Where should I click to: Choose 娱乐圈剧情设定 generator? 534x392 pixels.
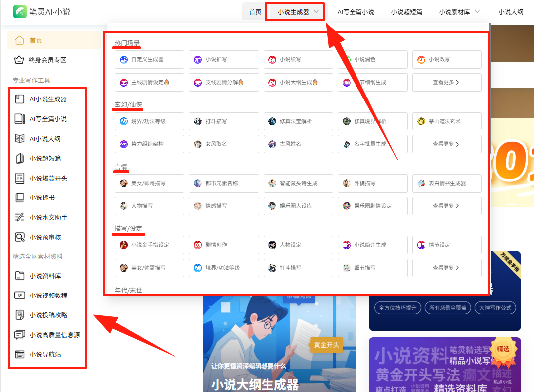click(x=372, y=206)
